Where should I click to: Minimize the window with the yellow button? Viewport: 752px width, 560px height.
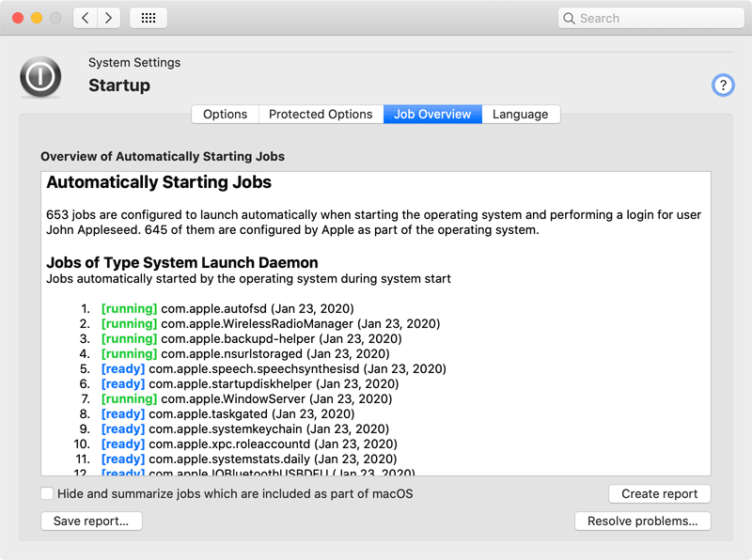[37, 18]
